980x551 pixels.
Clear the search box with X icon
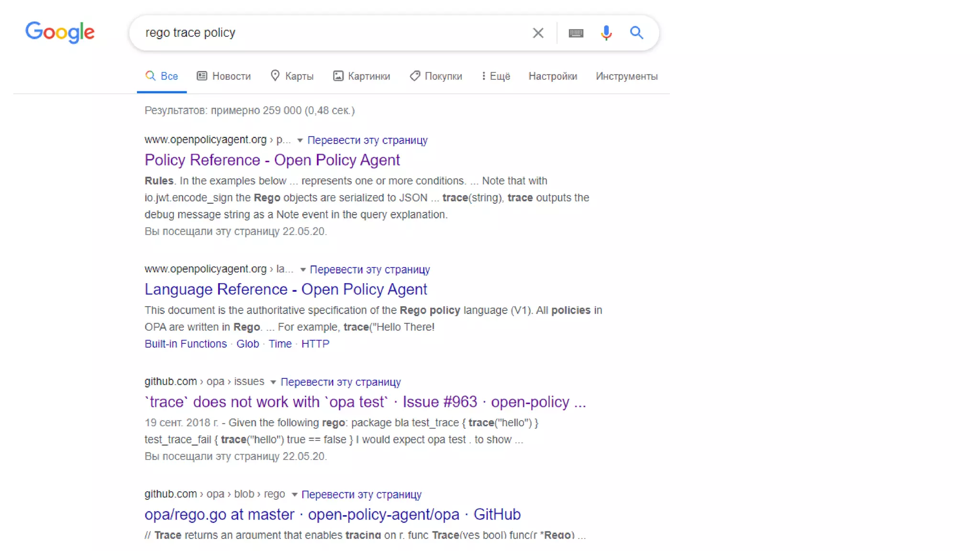point(538,33)
